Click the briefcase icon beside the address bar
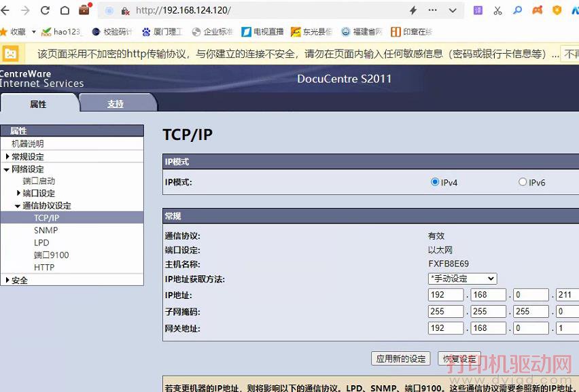This screenshot has height=392, width=579. coord(85,10)
